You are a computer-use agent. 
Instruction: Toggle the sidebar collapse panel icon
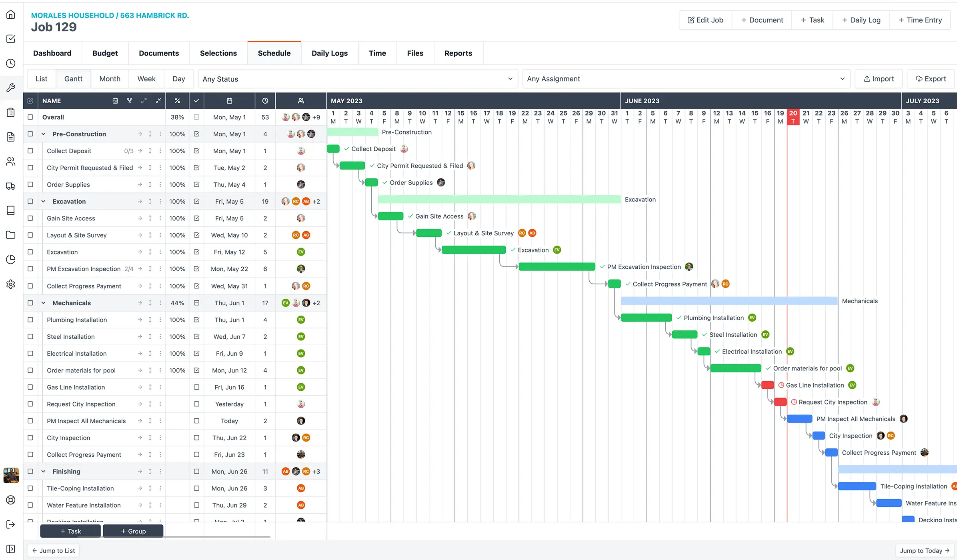[x=11, y=549]
